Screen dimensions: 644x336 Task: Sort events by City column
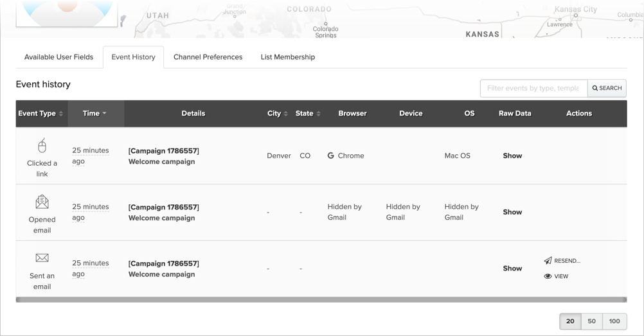coord(278,114)
